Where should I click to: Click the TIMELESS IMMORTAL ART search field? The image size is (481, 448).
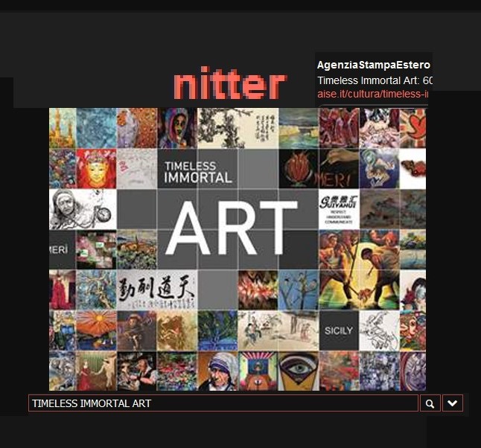(x=223, y=403)
